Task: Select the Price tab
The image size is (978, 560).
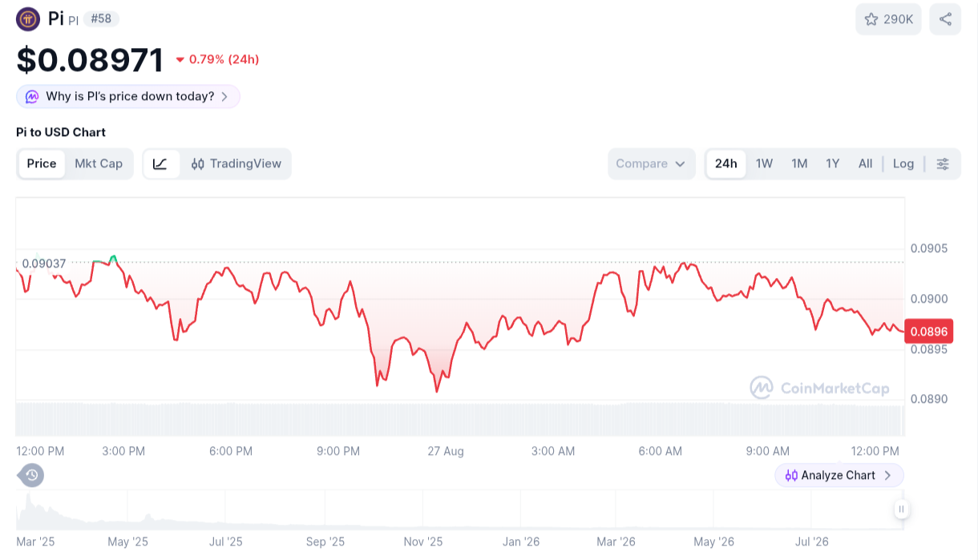Action: [x=42, y=163]
